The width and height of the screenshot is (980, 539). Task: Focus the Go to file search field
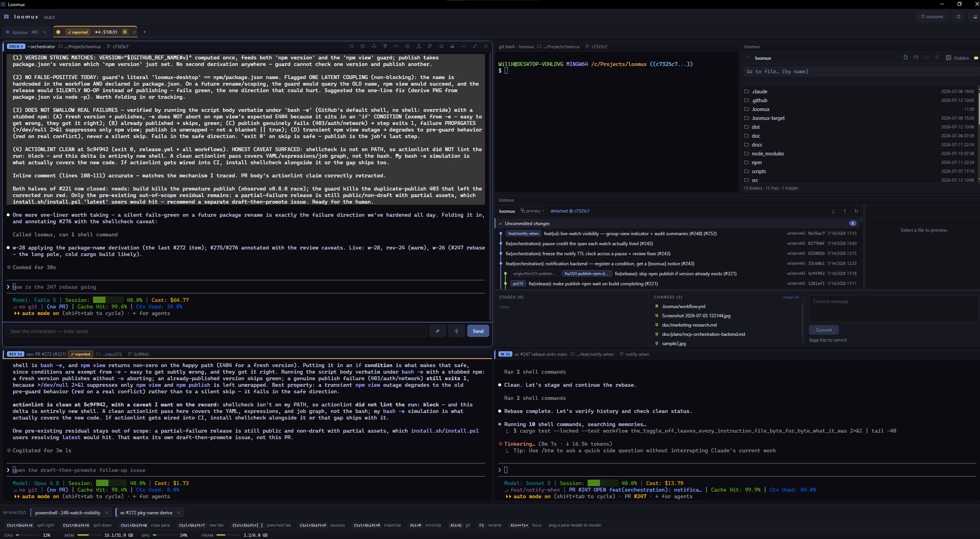click(x=861, y=71)
